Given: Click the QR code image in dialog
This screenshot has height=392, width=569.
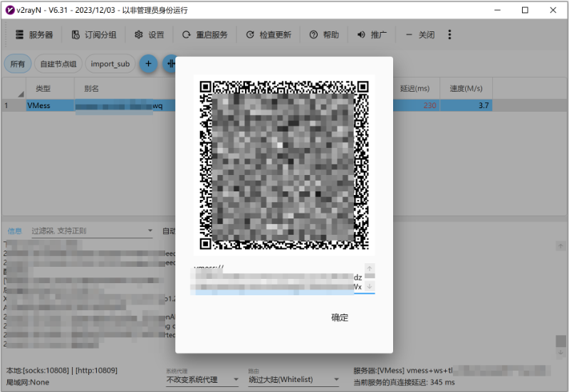Looking at the screenshot, I should pos(284,165).
